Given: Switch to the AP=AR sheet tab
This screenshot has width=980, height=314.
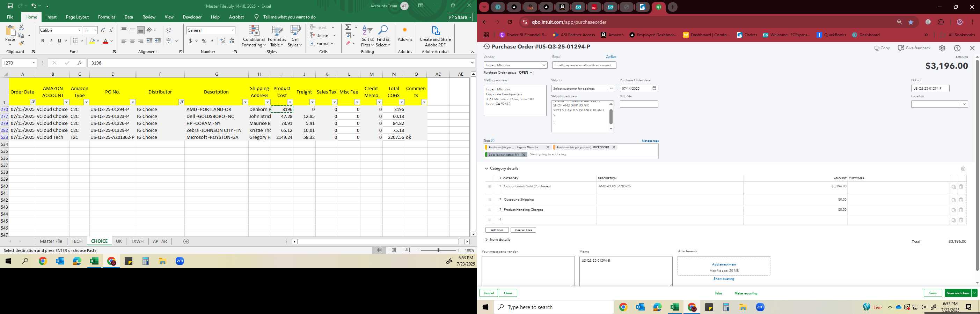Looking at the screenshot, I should 160,241.
